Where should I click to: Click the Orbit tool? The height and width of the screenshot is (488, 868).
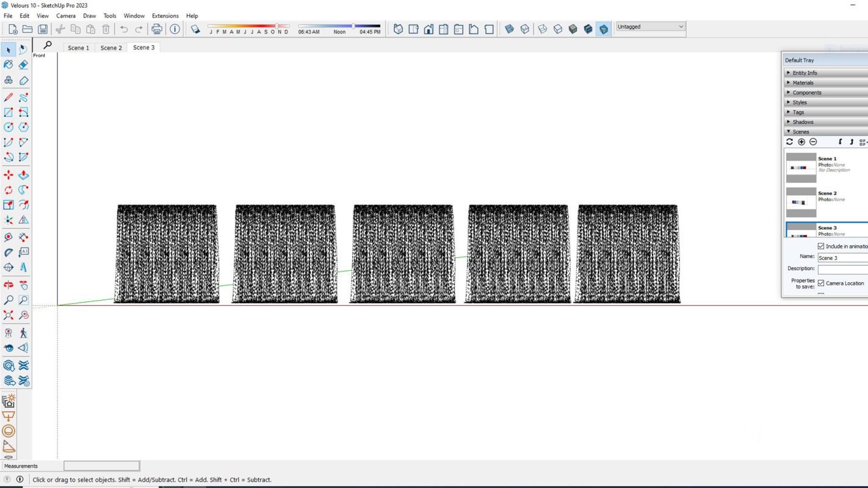click(x=9, y=285)
